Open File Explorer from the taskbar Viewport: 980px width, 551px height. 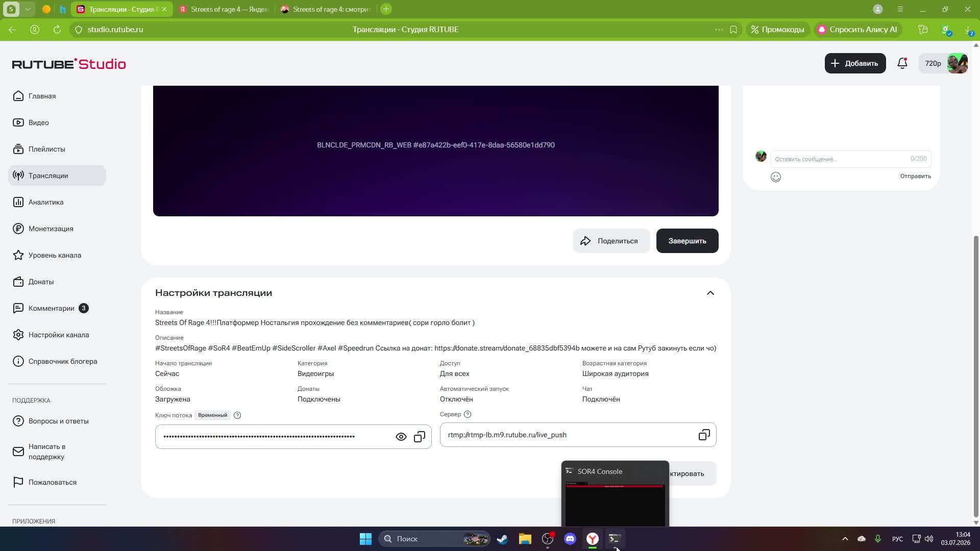pyautogui.click(x=525, y=539)
